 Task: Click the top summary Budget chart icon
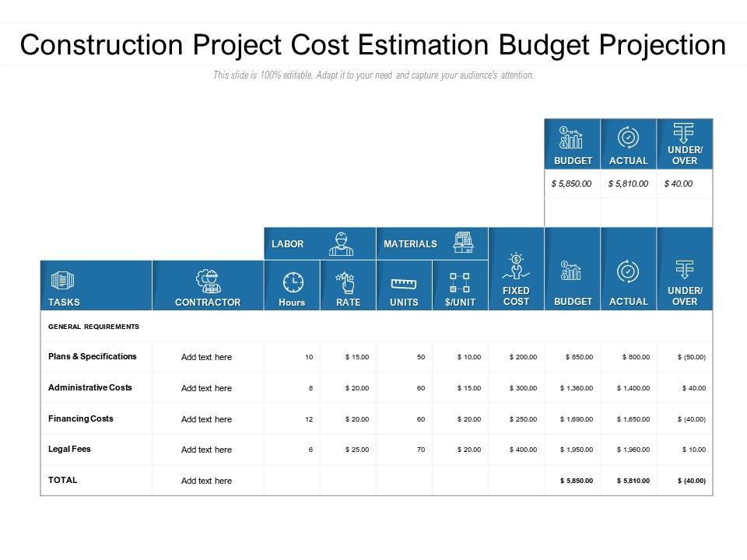coord(570,138)
